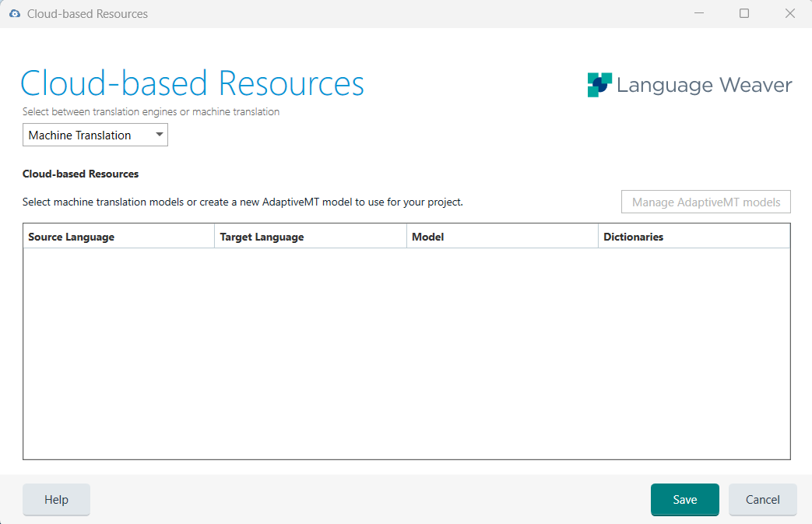
Task: Click the Cloud-based Resources heading
Action: (x=192, y=82)
